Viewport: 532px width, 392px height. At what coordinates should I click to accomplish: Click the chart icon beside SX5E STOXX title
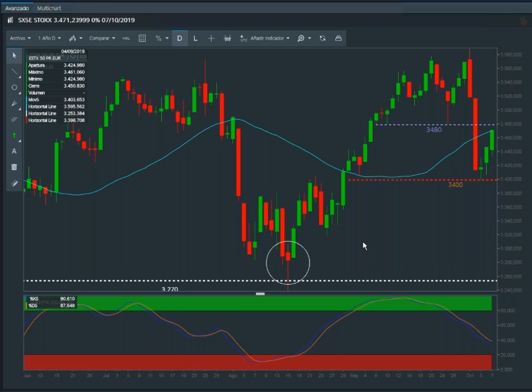point(11,20)
